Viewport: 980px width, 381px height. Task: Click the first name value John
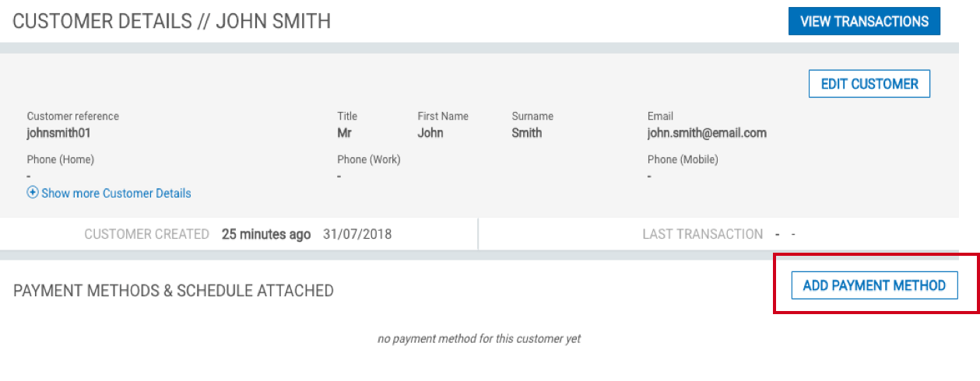pyautogui.click(x=430, y=133)
